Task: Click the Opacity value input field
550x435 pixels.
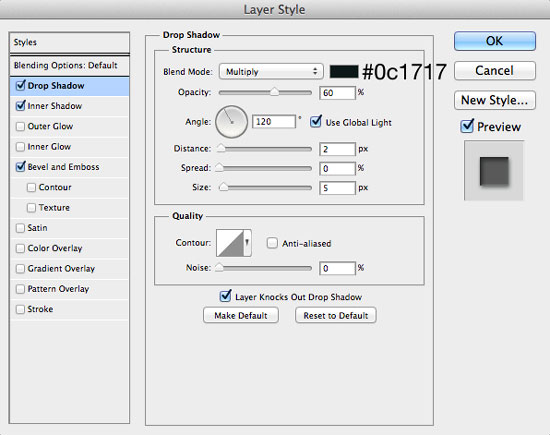Action: [x=337, y=93]
